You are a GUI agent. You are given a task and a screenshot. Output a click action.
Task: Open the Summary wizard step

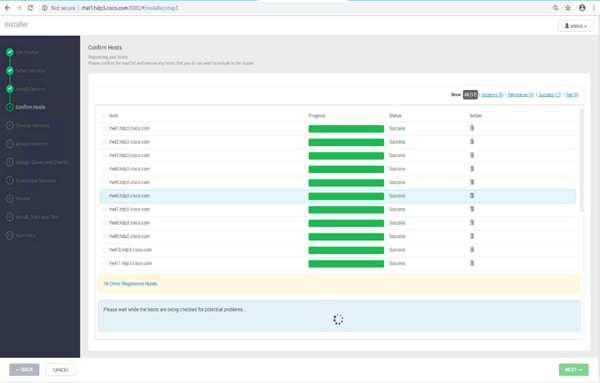25,235
